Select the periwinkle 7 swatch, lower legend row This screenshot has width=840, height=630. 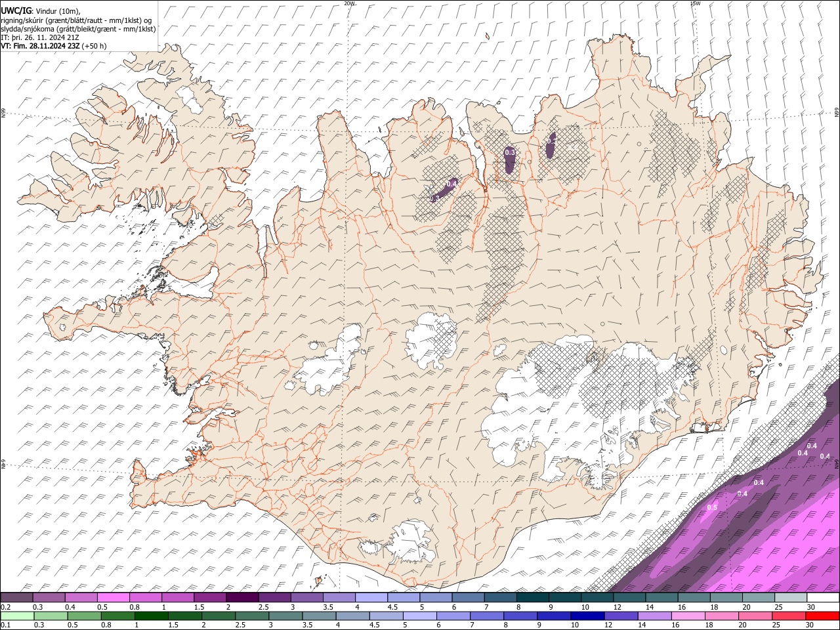point(487,616)
